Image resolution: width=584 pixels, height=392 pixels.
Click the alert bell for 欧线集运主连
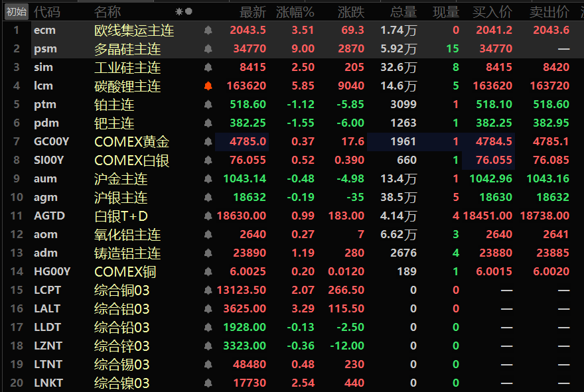(x=208, y=30)
